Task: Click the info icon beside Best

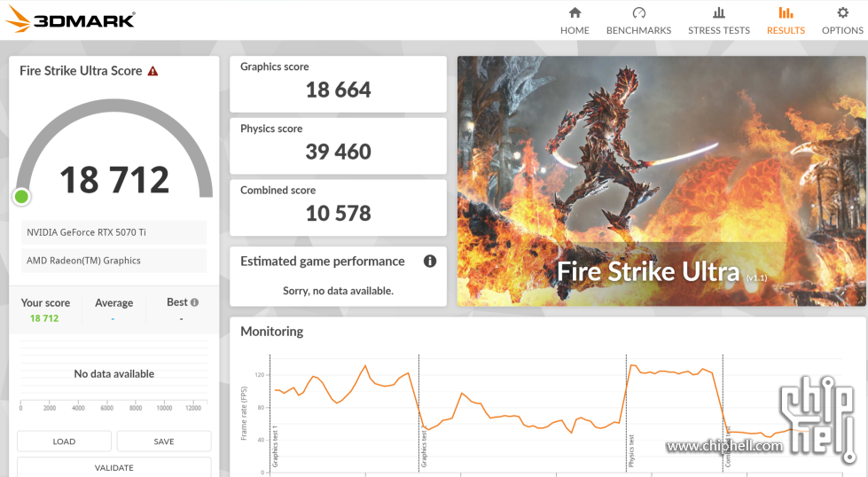Action: (194, 302)
